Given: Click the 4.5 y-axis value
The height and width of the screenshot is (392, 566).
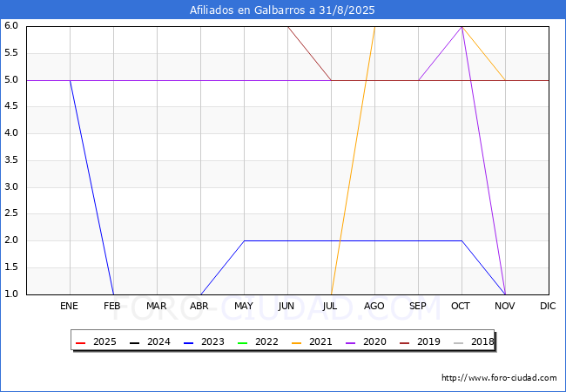Looking at the screenshot, I should click(11, 106).
